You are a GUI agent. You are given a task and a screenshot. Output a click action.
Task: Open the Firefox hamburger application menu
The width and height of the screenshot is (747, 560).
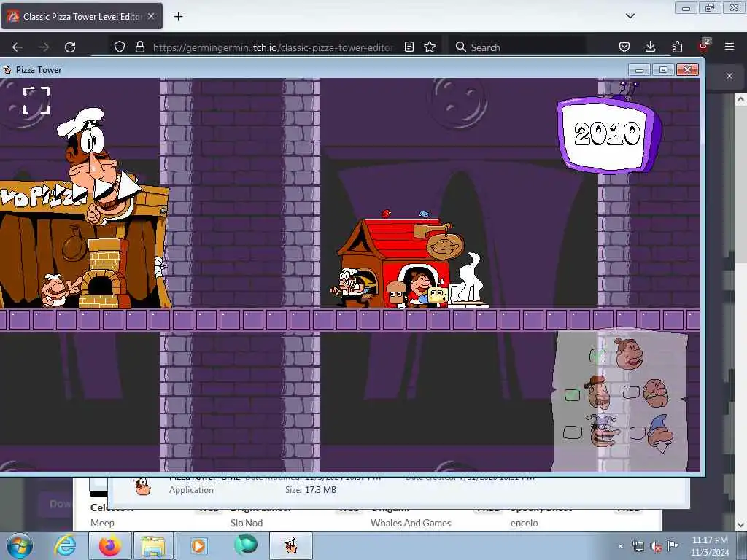point(729,47)
